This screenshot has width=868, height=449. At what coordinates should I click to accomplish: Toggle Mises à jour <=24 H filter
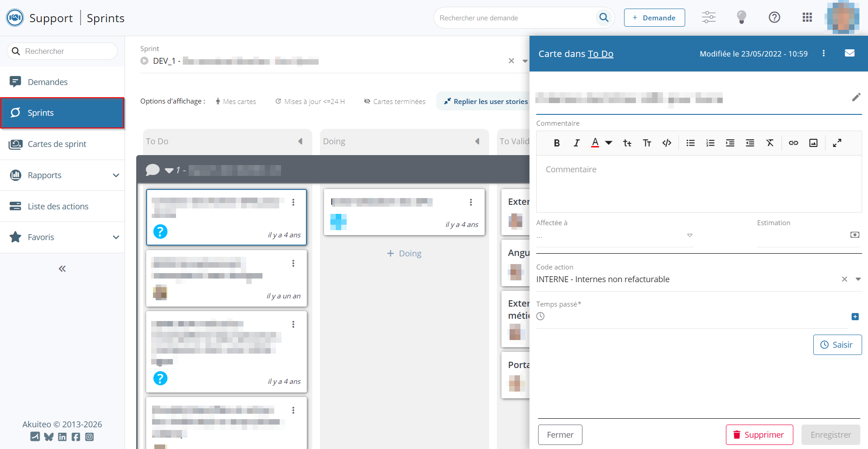click(x=310, y=102)
